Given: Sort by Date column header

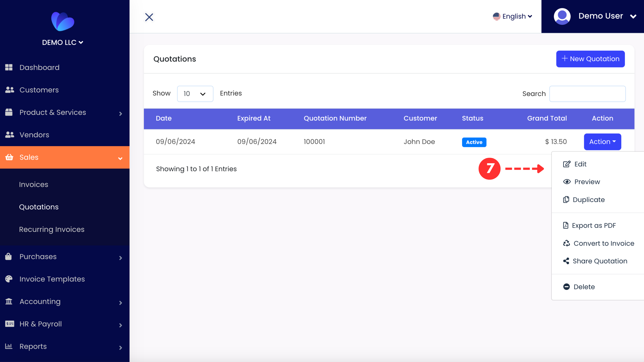Looking at the screenshot, I should coord(164,118).
